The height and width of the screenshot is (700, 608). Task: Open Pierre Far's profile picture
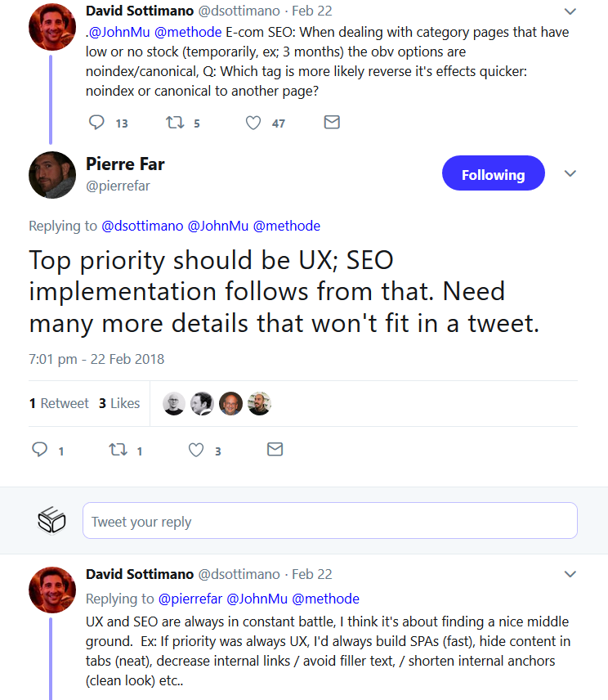tap(51, 174)
